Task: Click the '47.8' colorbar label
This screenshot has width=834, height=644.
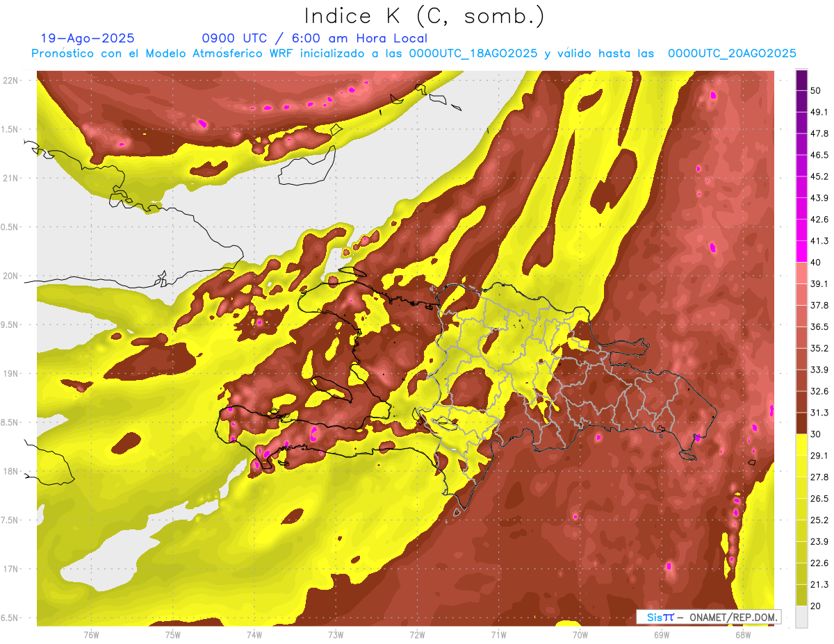Action: [x=819, y=133]
